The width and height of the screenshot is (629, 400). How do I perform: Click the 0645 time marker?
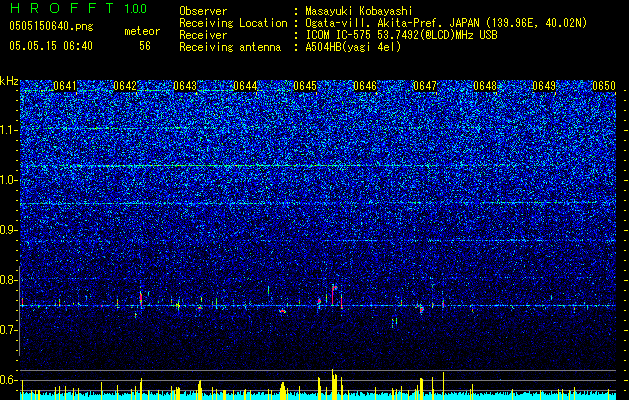point(305,86)
